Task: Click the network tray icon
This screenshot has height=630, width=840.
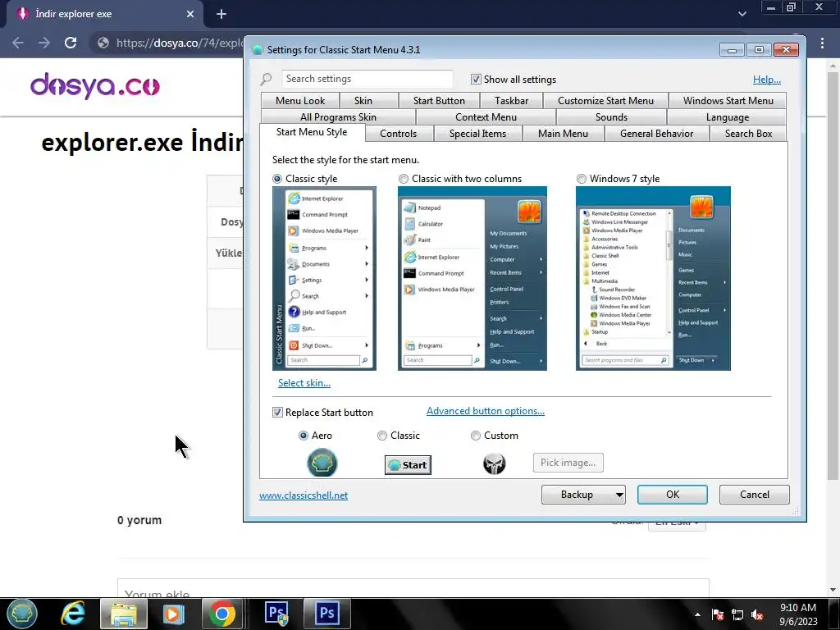Action: 737,614
